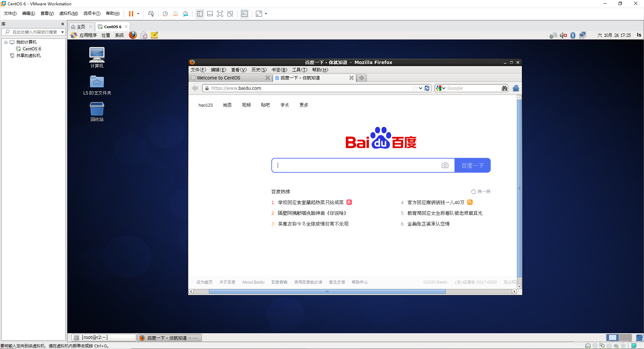Viewport: 644px width, 349px height.
Task: Click the muted volume icon in GNOME tray
Action: pyautogui.click(x=563, y=35)
